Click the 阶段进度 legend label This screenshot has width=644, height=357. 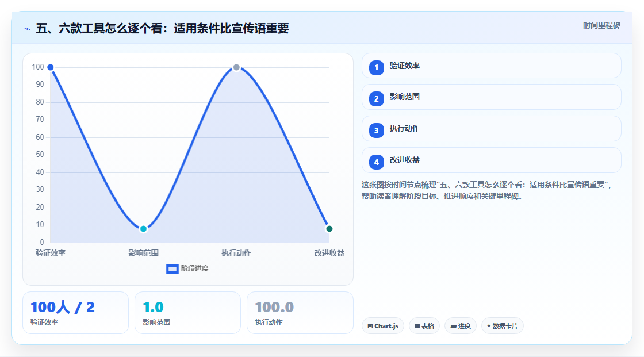[x=195, y=268]
